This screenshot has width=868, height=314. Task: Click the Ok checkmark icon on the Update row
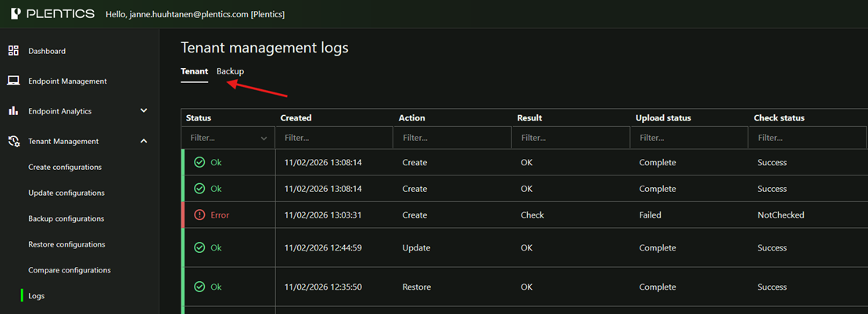[x=199, y=247]
